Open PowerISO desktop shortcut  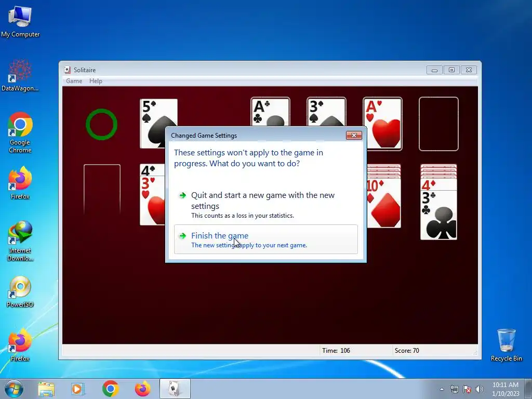[x=20, y=292]
